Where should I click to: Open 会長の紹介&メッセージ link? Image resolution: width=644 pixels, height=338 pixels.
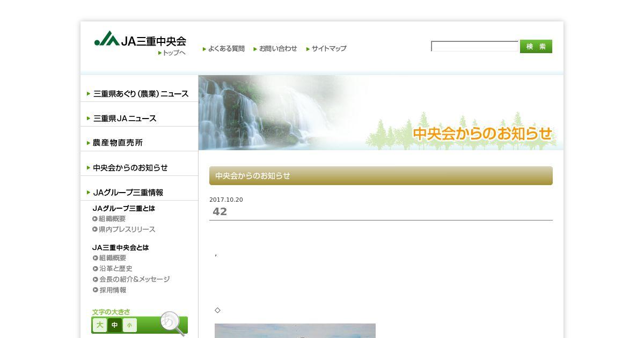131,279
